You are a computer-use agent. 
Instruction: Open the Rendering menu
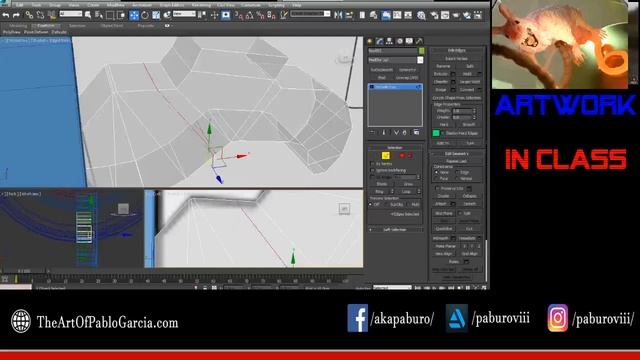(x=201, y=5)
